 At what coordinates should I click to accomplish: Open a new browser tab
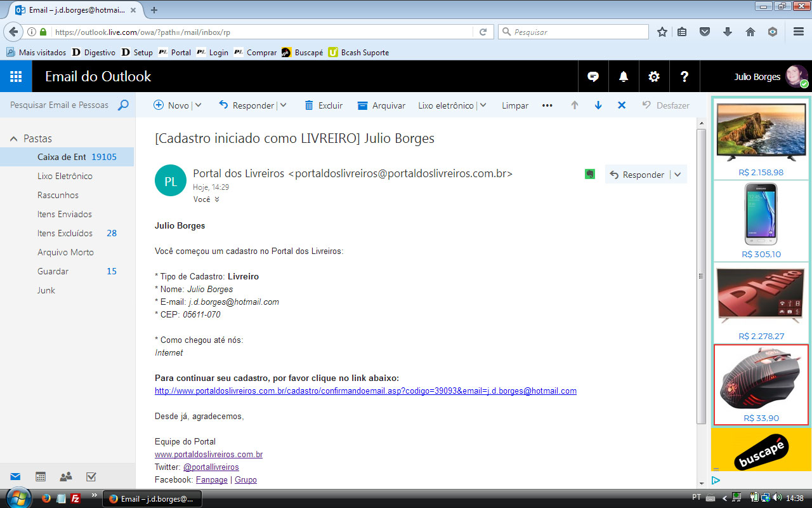154,10
